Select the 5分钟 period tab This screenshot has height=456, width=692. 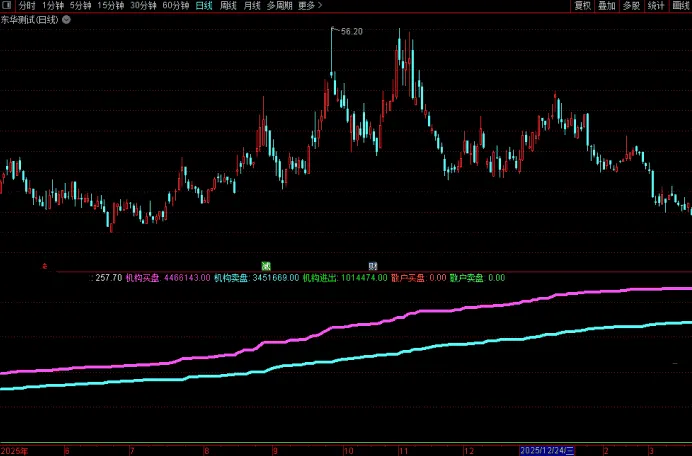80,6
